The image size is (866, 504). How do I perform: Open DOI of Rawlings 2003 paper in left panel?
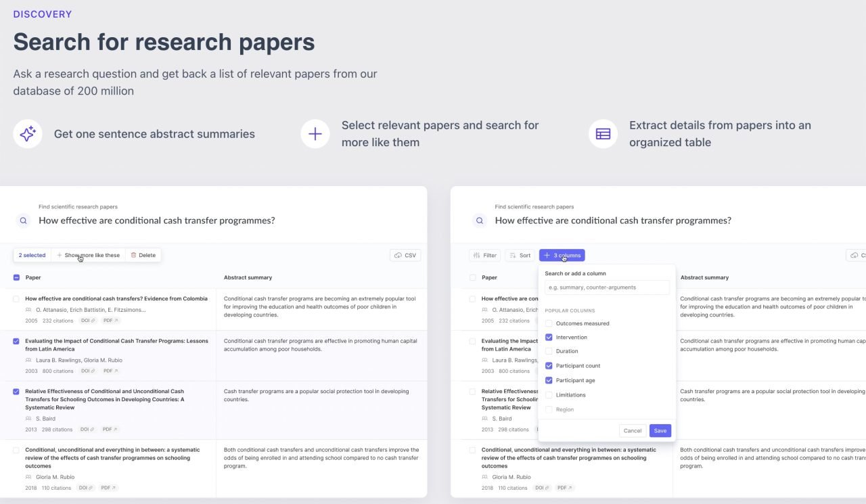point(88,371)
